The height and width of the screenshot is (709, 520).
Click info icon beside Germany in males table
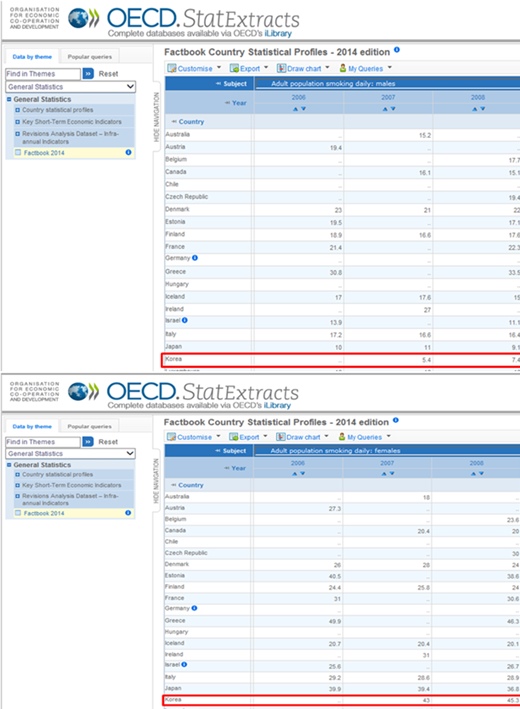click(x=195, y=258)
